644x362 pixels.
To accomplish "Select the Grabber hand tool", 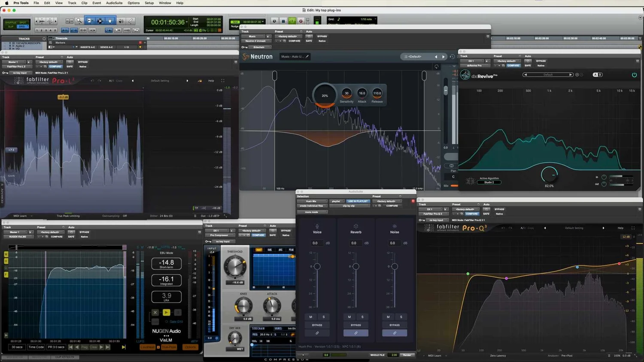I will click(x=110, y=21).
